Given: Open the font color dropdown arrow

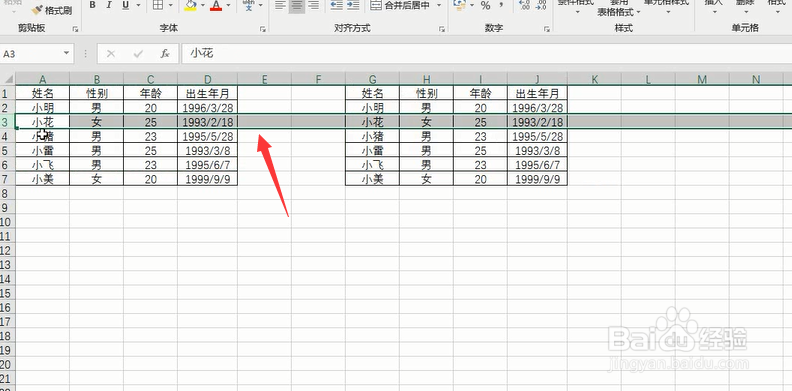Looking at the screenshot, I should coord(228,5).
